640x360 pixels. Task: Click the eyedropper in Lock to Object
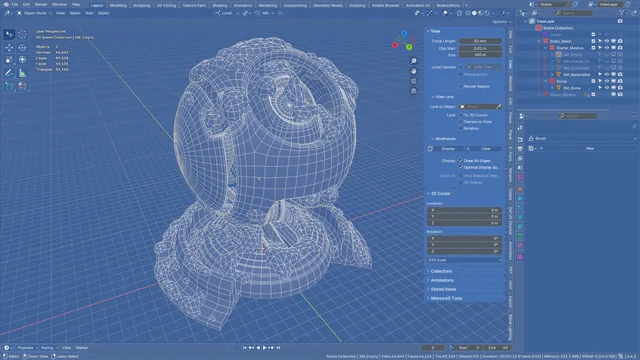[x=498, y=107]
